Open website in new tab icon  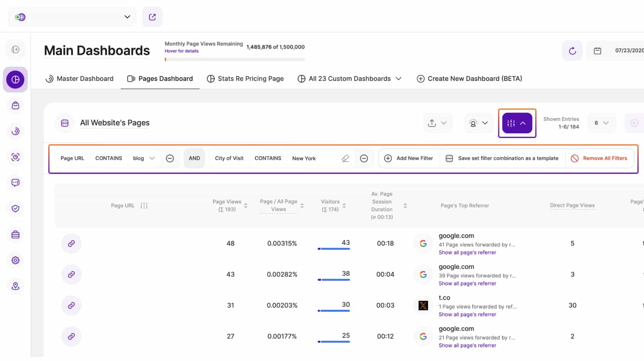pyautogui.click(x=152, y=17)
